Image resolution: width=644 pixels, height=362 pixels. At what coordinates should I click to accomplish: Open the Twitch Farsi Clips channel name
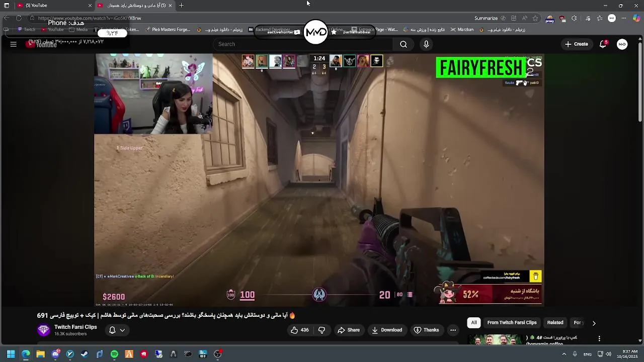point(75,327)
